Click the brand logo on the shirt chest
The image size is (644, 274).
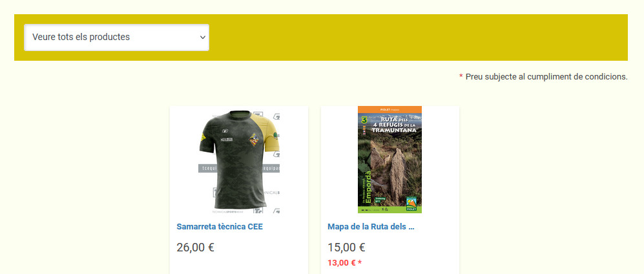pyautogui.click(x=225, y=131)
